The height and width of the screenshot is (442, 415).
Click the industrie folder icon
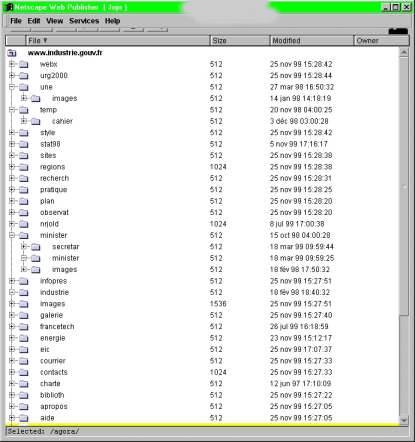click(24, 292)
